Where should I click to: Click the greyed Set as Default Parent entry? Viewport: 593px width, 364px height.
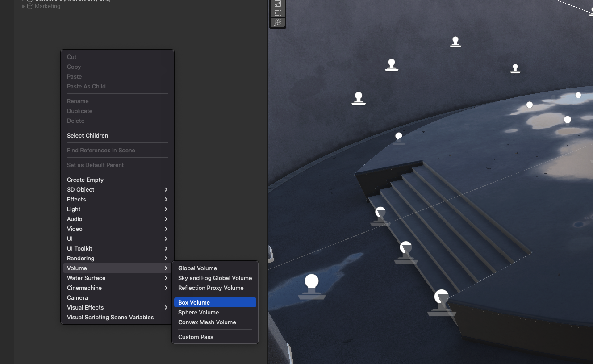[x=117, y=165]
